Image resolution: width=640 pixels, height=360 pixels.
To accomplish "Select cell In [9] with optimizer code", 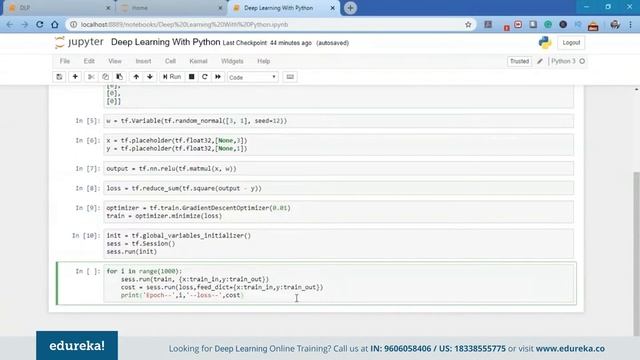I will click(x=338, y=212).
